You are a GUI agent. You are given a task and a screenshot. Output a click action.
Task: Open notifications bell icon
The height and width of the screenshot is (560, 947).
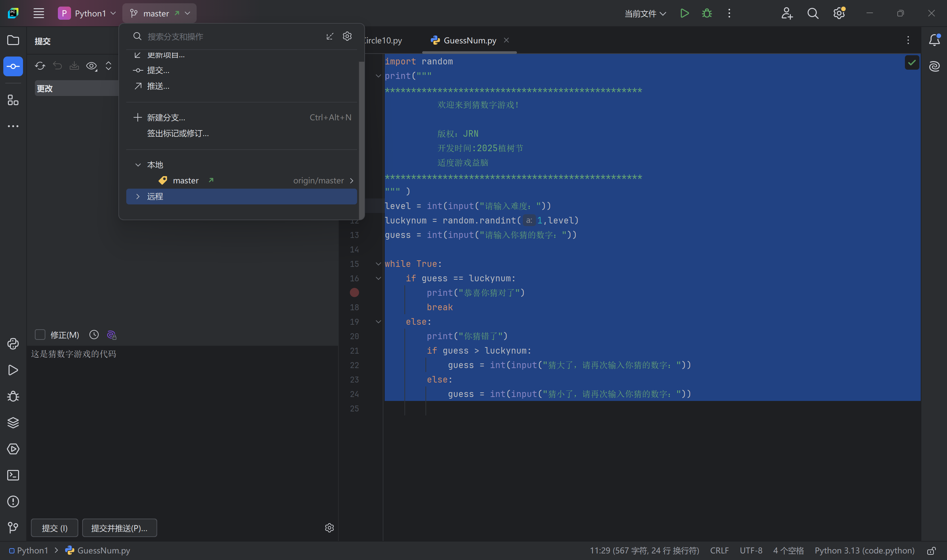[934, 40]
